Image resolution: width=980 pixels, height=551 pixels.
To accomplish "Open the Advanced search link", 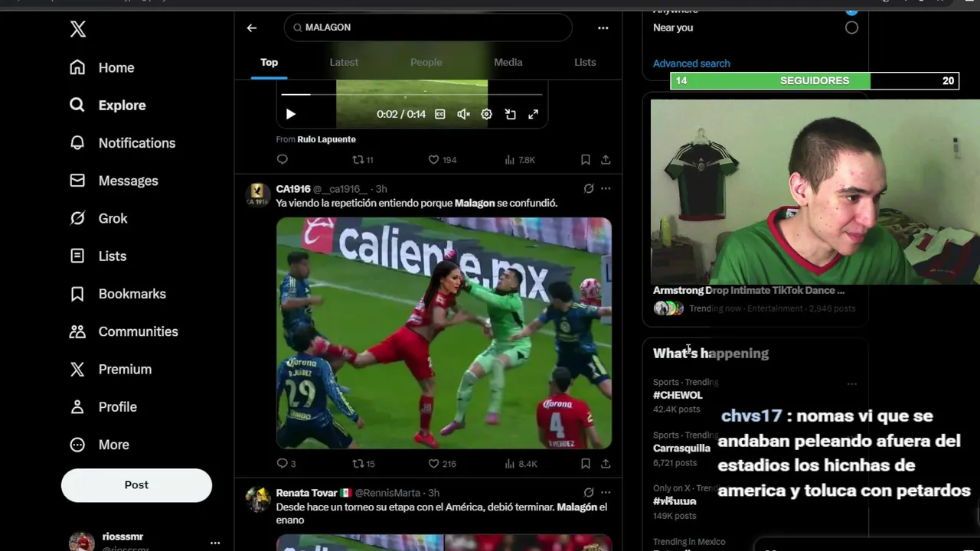I will [691, 64].
